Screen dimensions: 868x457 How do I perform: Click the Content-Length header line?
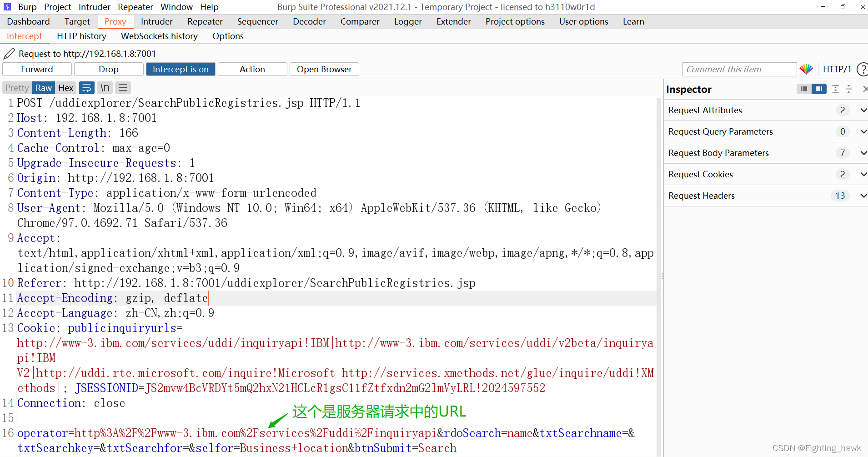[78, 133]
